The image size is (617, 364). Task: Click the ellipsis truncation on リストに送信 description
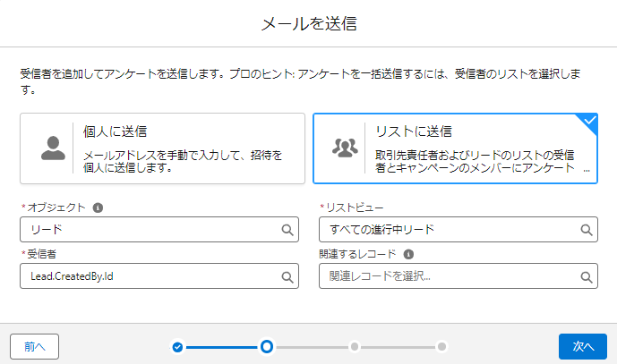587,170
